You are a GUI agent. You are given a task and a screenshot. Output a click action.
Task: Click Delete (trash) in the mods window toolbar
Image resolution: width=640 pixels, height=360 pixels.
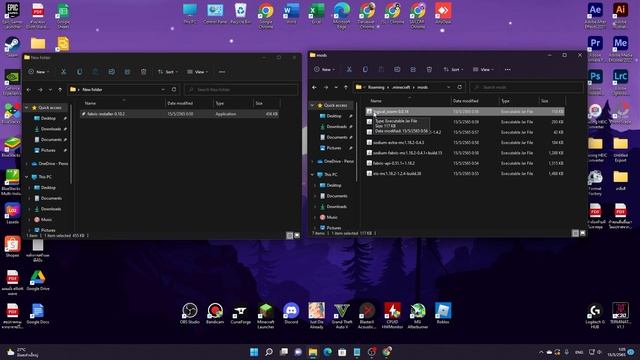pyautogui.click(x=429, y=69)
